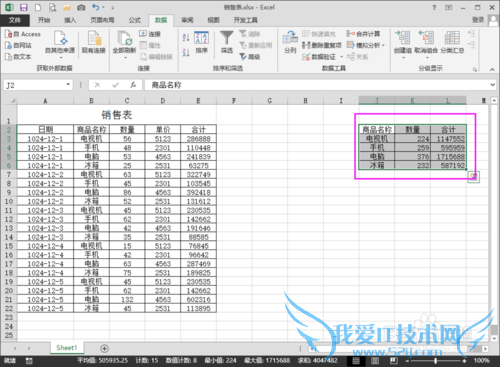500x367 pixels.
Task: Click 自文本 import button
Action: pos(18,57)
